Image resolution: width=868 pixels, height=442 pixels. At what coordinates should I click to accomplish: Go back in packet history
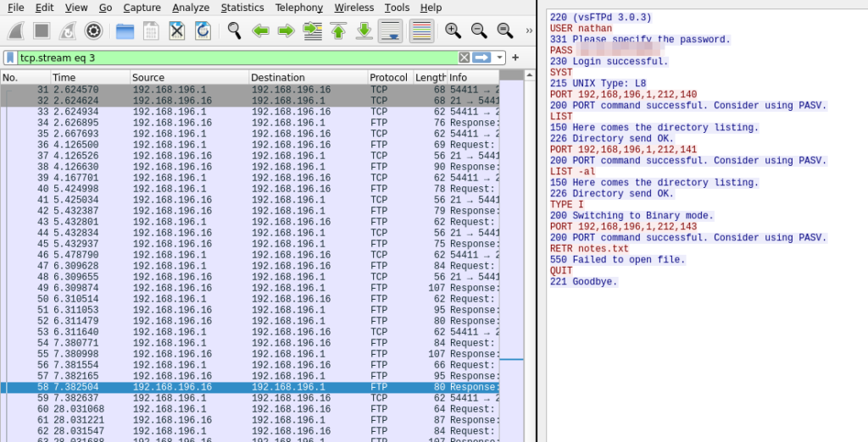[260, 31]
